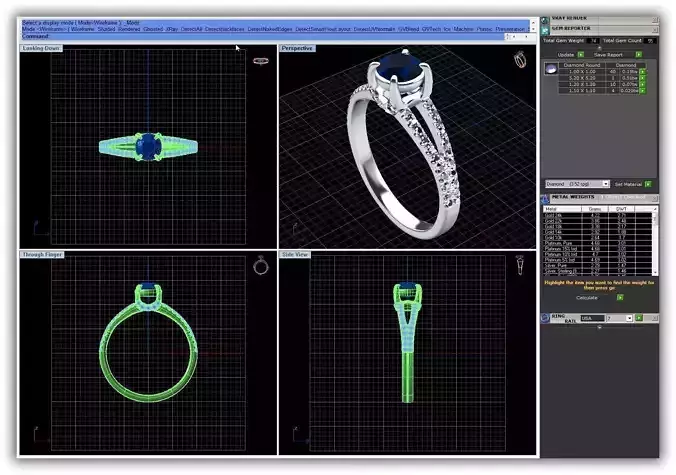Click the Calculate label

pyautogui.click(x=587, y=297)
